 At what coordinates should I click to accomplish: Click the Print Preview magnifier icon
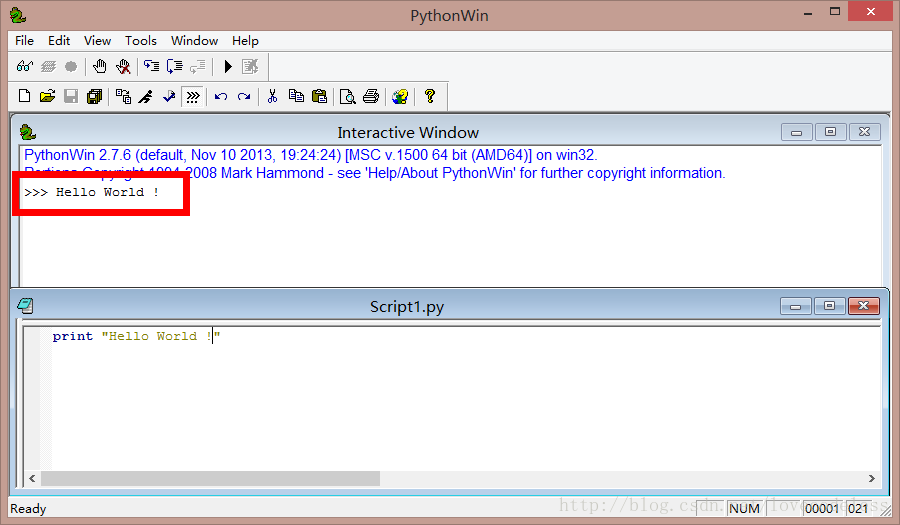click(x=347, y=96)
